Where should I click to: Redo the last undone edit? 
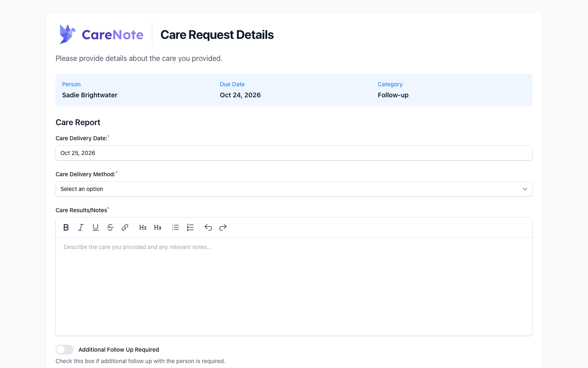click(x=223, y=227)
